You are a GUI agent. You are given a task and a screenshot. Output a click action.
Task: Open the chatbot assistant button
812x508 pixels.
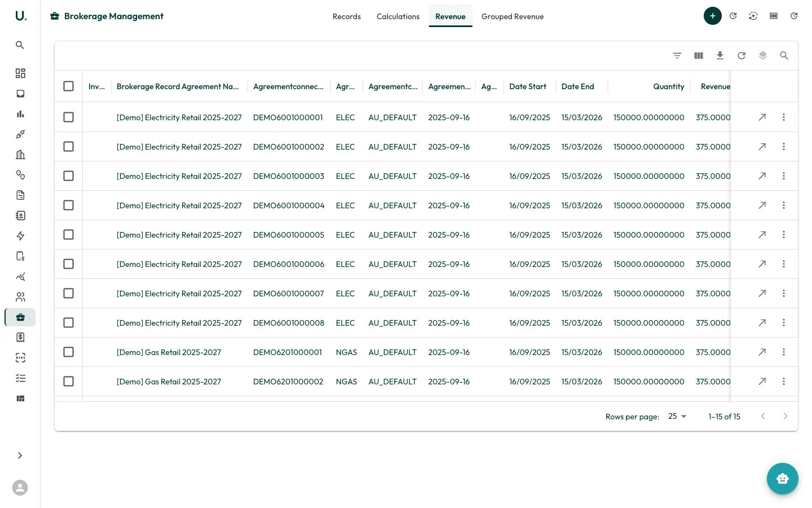pyautogui.click(x=783, y=479)
